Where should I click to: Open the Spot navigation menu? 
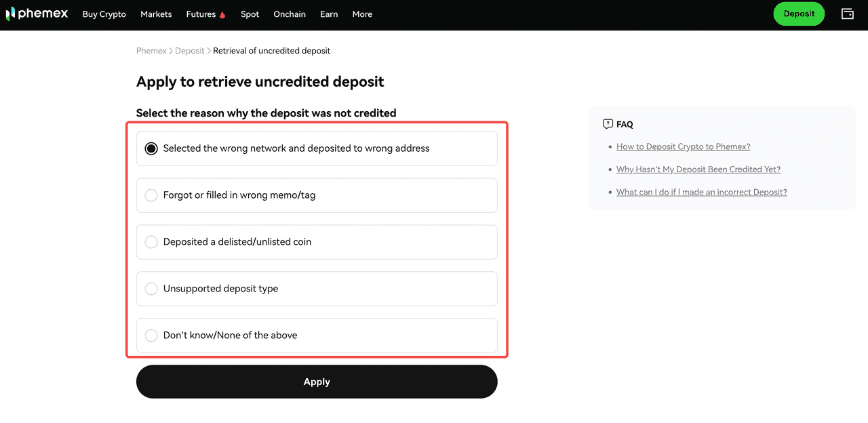coord(250,14)
